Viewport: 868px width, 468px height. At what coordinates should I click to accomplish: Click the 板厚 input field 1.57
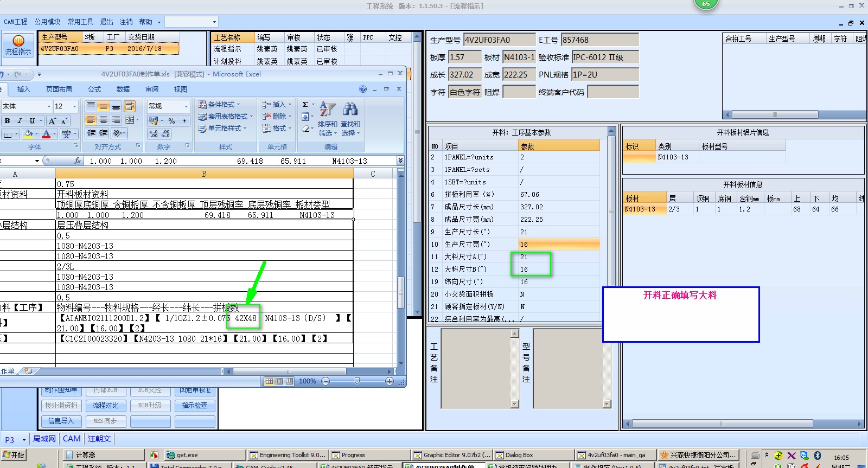(x=465, y=57)
